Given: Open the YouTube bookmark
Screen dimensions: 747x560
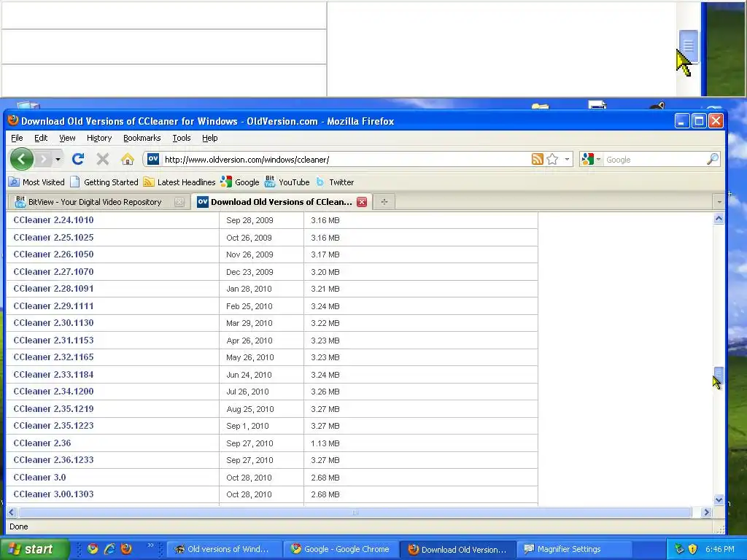Looking at the screenshot, I should click(287, 182).
